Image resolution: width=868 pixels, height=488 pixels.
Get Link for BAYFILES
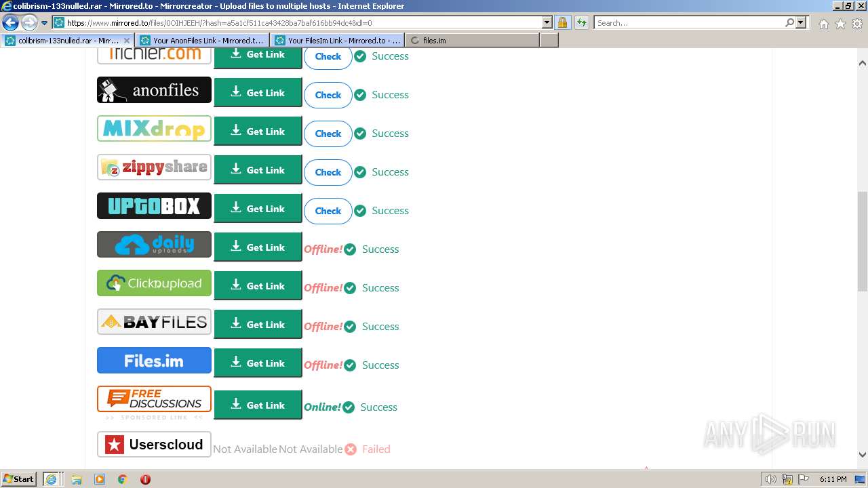[258, 325]
